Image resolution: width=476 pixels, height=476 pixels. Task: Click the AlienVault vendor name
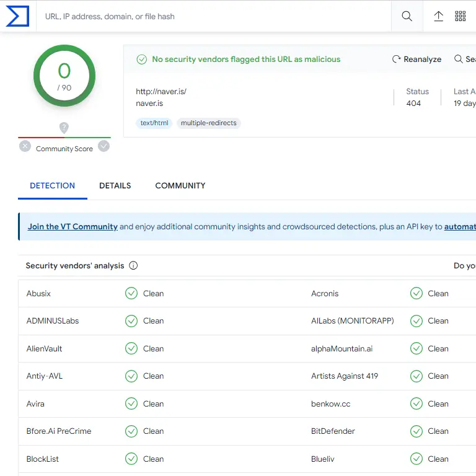(45, 349)
